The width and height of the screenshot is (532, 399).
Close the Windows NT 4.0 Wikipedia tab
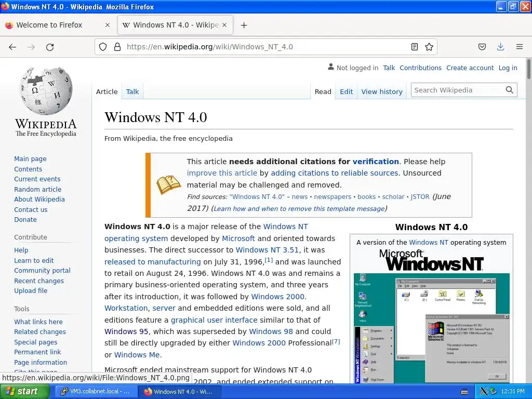coord(224,25)
